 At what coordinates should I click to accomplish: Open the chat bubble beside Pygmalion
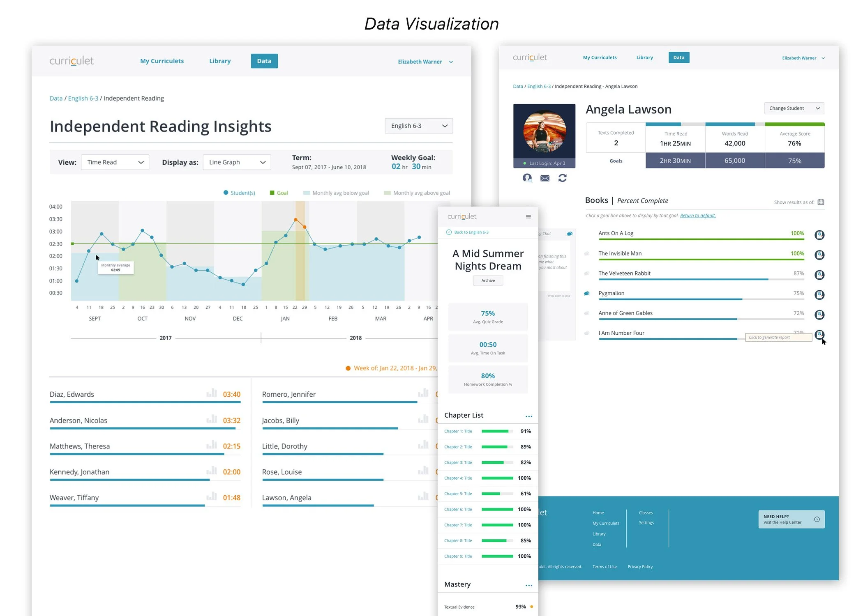586,293
